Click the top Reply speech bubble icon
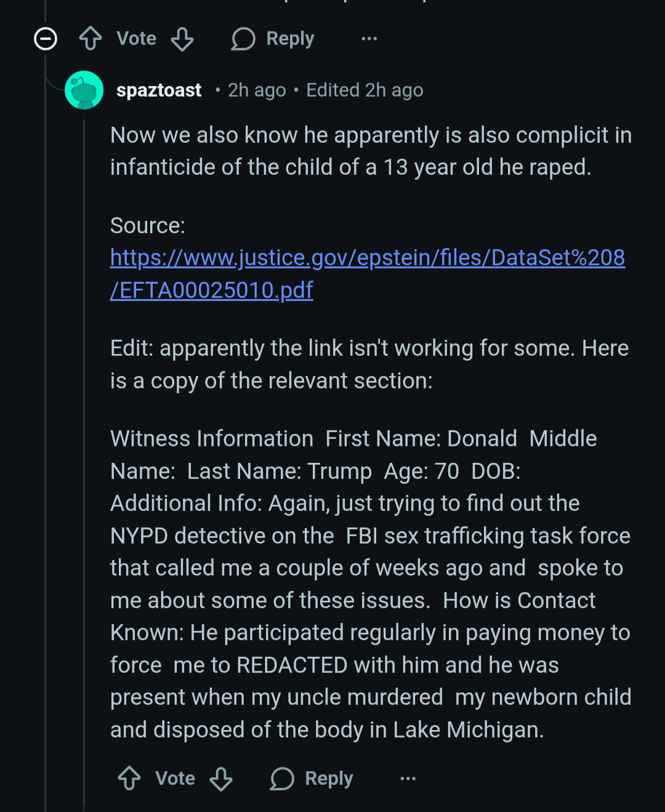665x812 pixels. pos(243,39)
